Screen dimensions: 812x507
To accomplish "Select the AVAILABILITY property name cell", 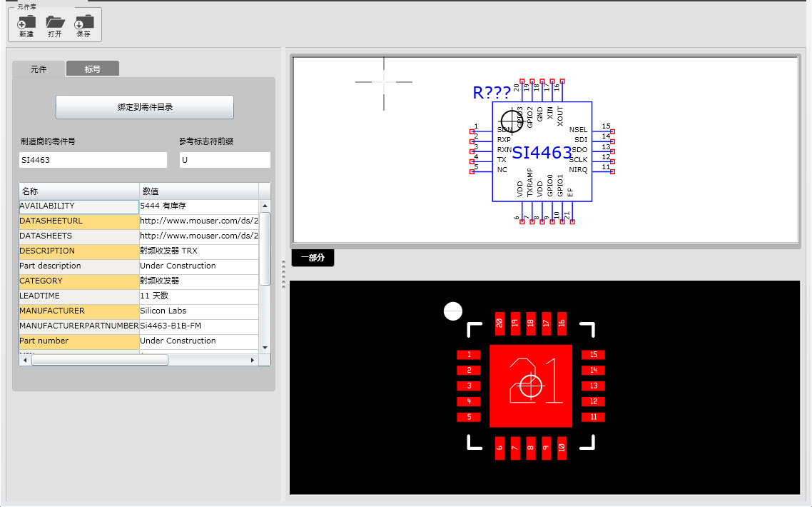I will pos(79,206).
